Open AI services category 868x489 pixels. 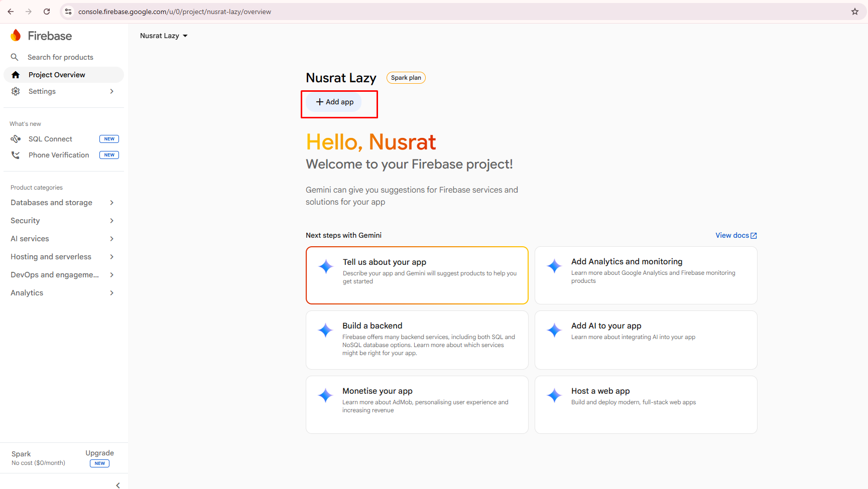pos(63,239)
